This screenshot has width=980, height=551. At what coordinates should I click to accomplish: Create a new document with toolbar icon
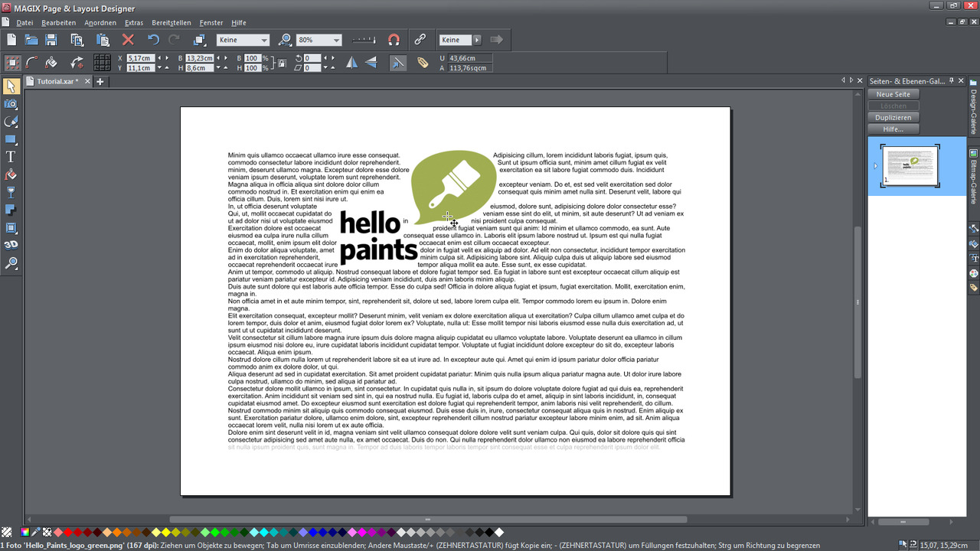point(11,40)
